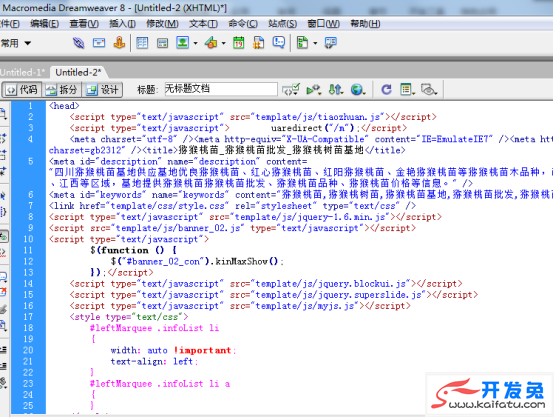Open the visual aids eye icon
This screenshot has height=417, width=554.
coord(429,90)
